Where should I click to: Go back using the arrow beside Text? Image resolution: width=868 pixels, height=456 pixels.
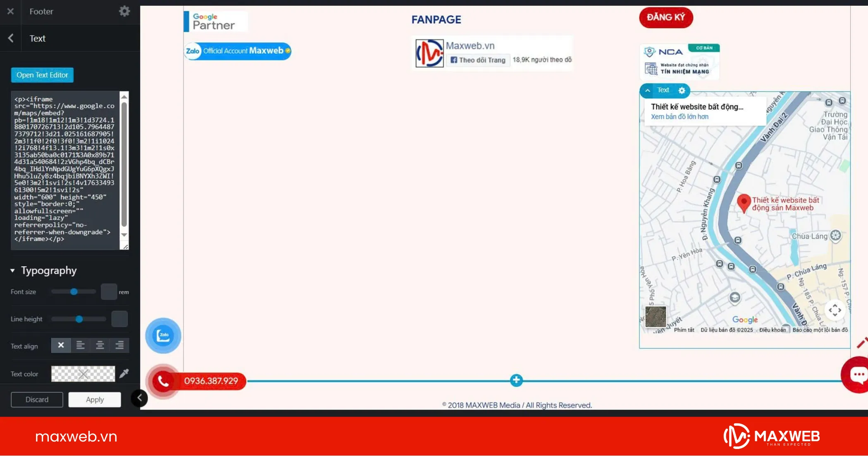[x=11, y=38]
